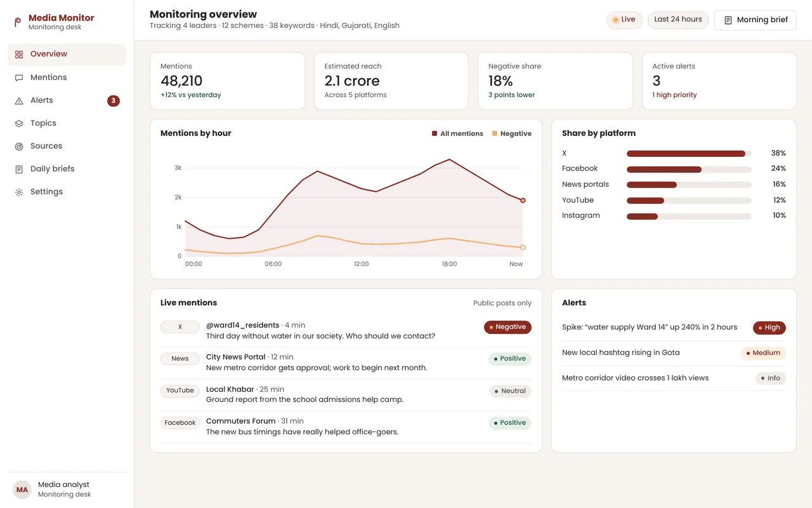This screenshot has height=508, width=812.
Task: Click the Settings gear icon
Action: (19, 192)
